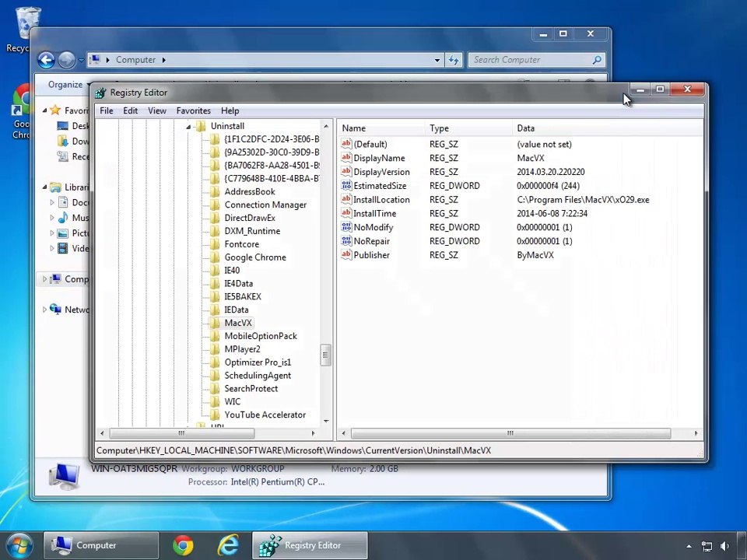Image resolution: width=747 pixels, height=560 pixels.
Task: Open the Organize menu in Computer window
Action: click(68, 84)
